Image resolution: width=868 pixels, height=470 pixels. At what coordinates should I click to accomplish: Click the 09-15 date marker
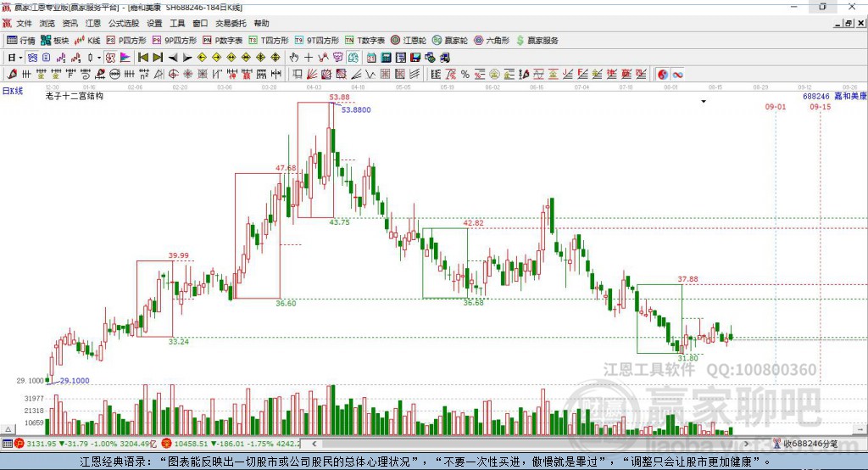(820, 106)
